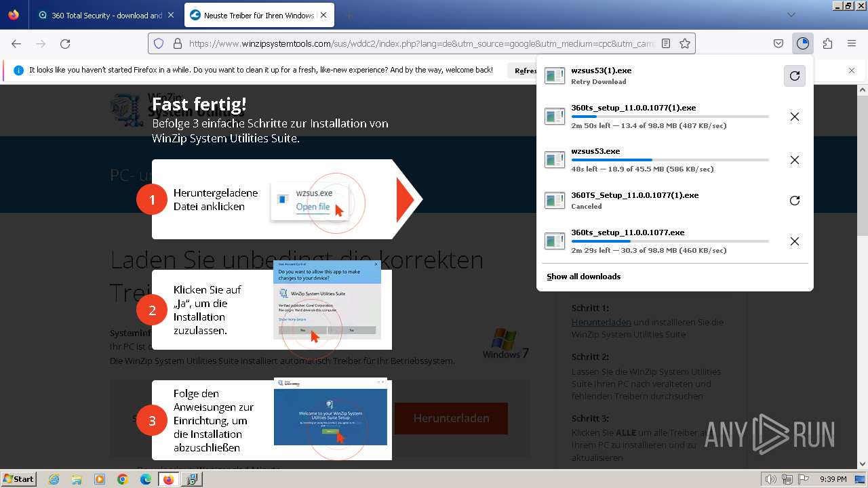This screenshot has height=488, width=868.
Task: Switch to 360 Total Security tab
Action: coord(106,15)
